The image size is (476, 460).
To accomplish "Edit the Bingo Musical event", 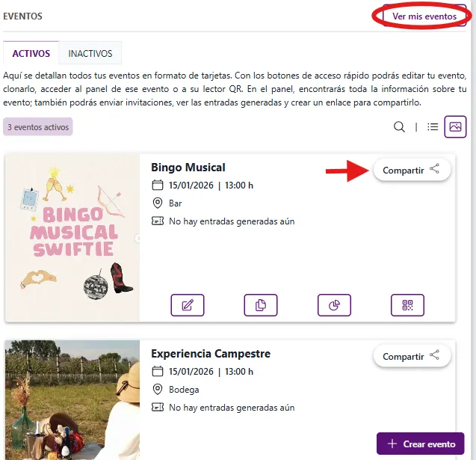I will (187, 304).
